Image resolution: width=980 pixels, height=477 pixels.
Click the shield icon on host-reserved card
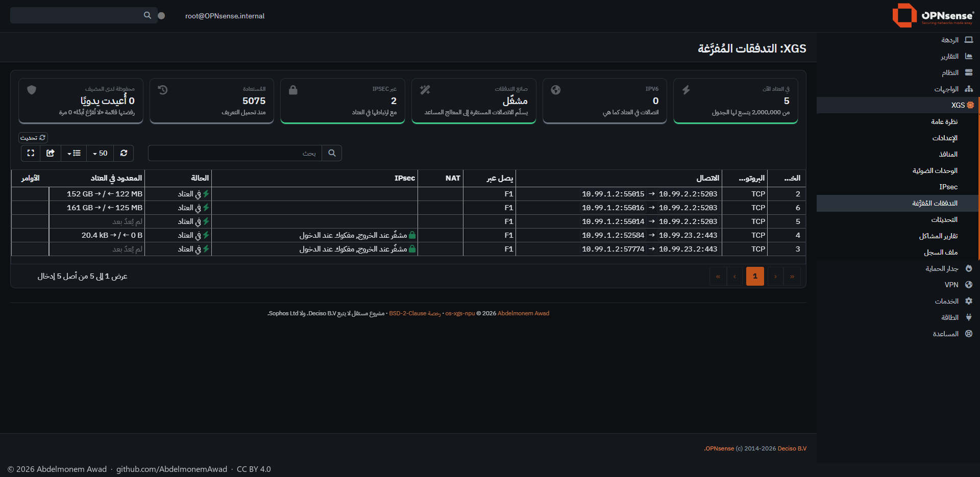[32, 90]
